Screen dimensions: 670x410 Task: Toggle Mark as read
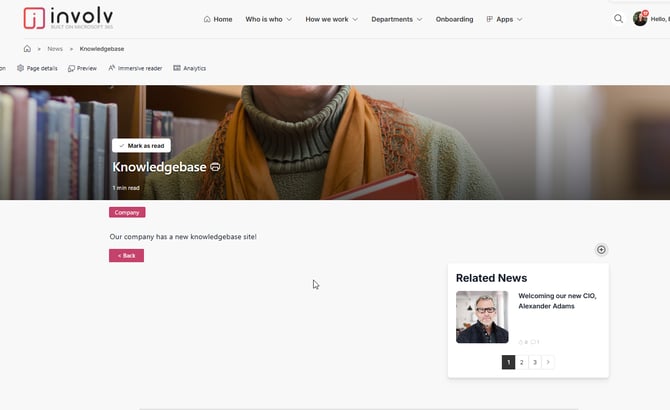click(x=141, y=146)
